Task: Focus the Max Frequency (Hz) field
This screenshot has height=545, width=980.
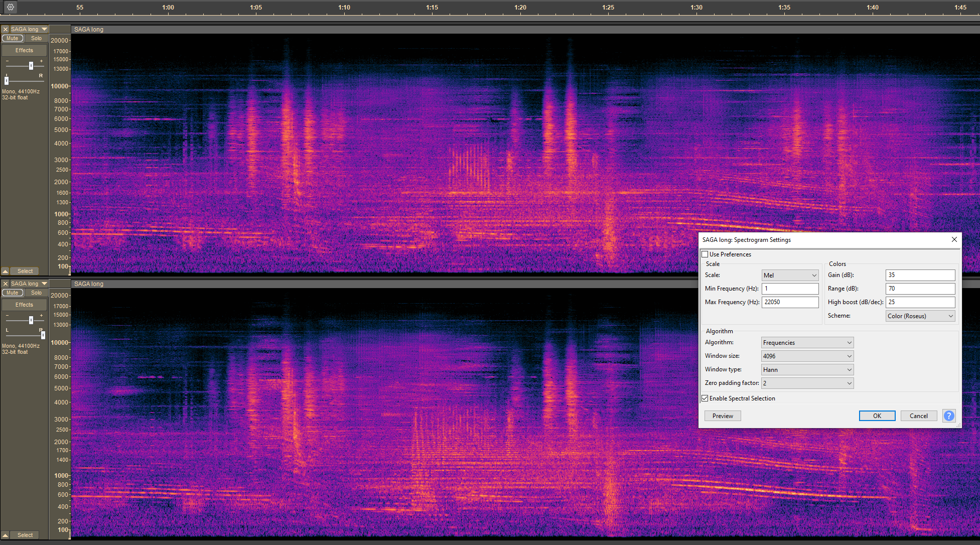Action: [790, 302]
